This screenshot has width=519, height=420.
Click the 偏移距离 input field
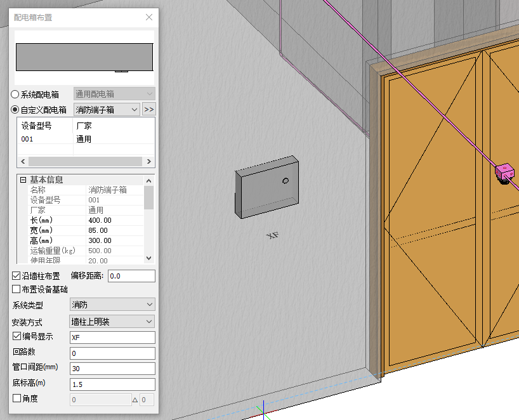coord(131,276)
